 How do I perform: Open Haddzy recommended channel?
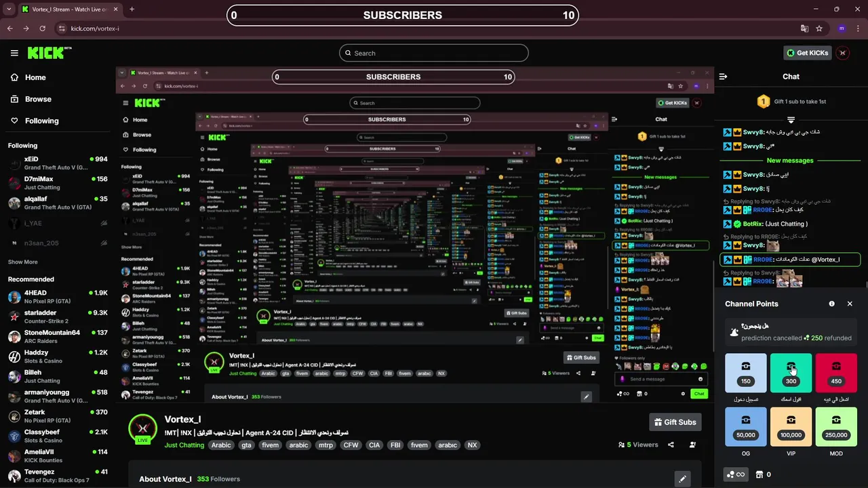point(58,357)
